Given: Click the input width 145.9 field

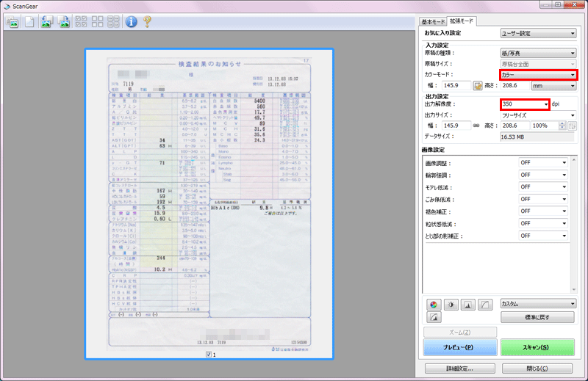Looking at the screenshot, I should (x=456, y=86).
